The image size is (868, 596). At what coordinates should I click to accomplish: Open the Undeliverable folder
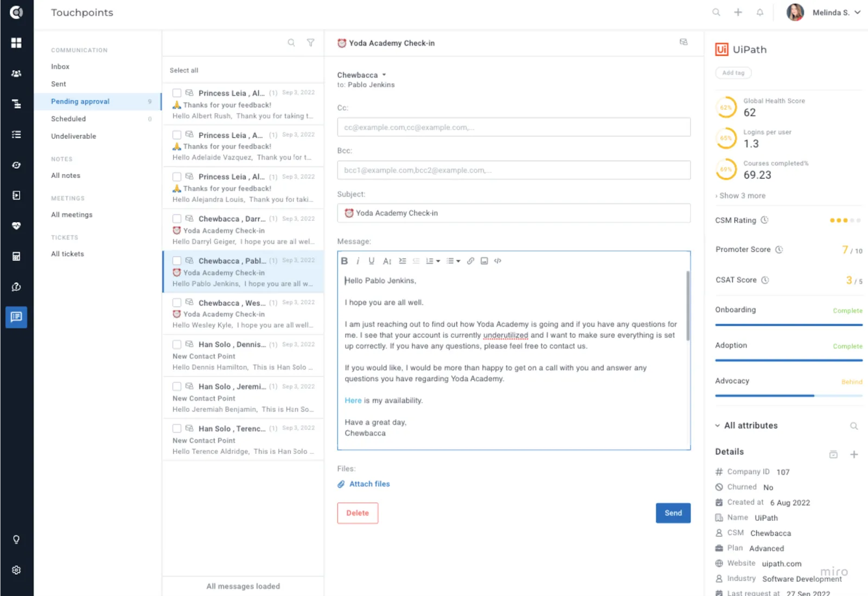(73, 136)
